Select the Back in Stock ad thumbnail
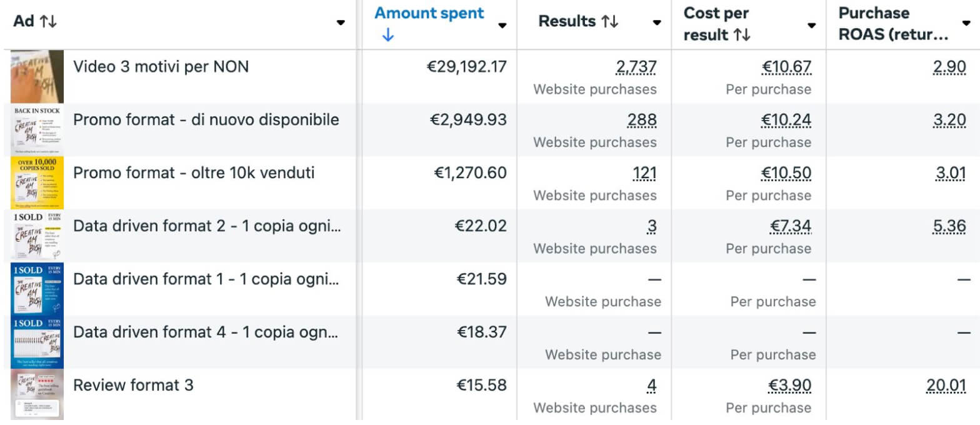The image size is (980, 425). coord(37,130)
